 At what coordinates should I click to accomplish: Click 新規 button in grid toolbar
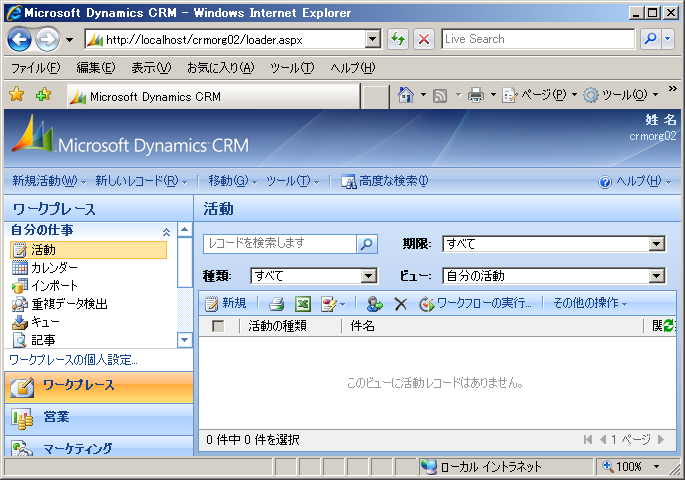point(226,303)
